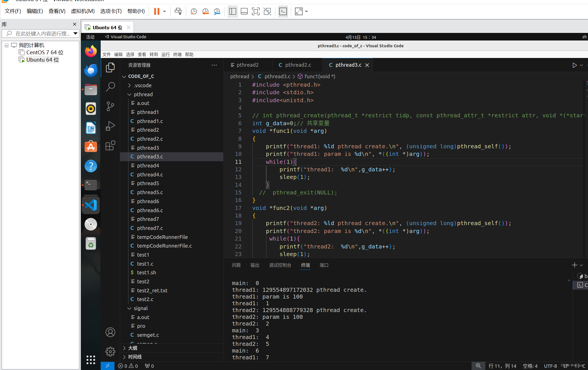Open the 终端 menu in VS Code
This screenshot has width=588, height=370.
click(177, 55)
